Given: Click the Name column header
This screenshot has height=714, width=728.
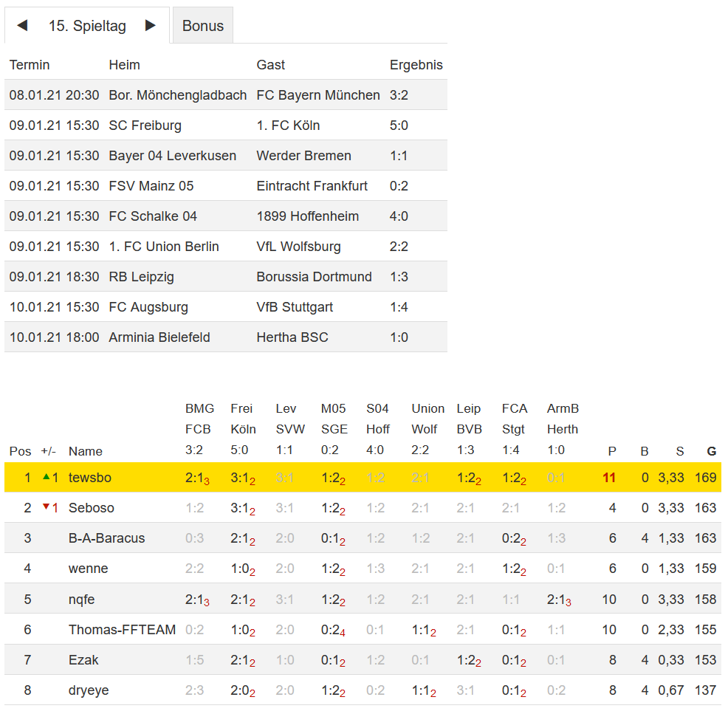Looking at the screenshot, I should coord(85,451).
